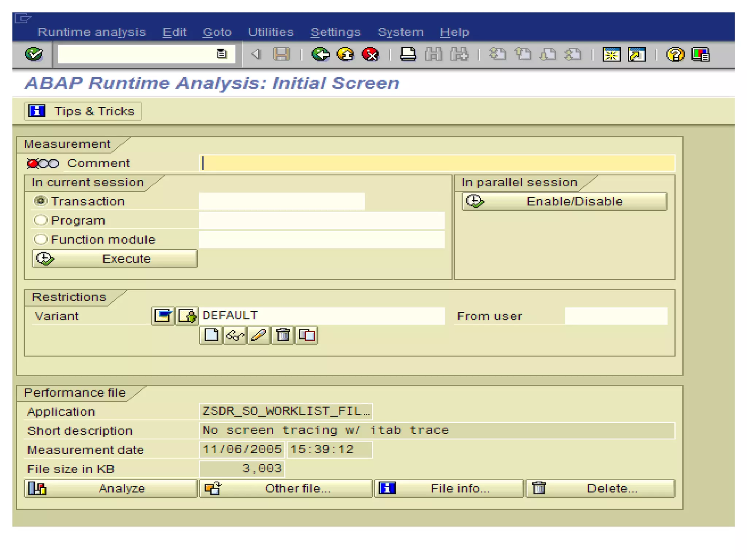Click the Execute button

pos(115,258)
